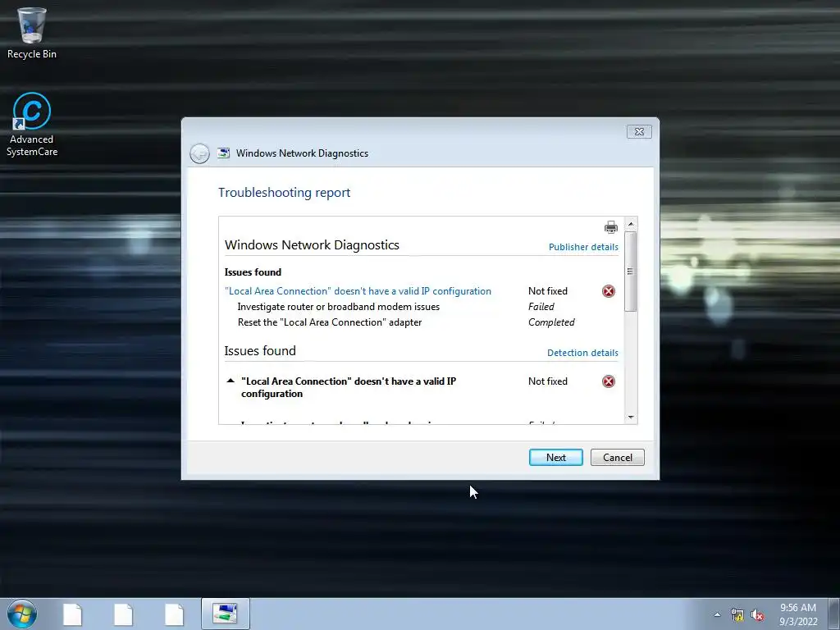Click the Windows Network Diagnostics title icon
Image resolution: width=840 pixels, height=630 pixels.
click(x=223, y=153)
